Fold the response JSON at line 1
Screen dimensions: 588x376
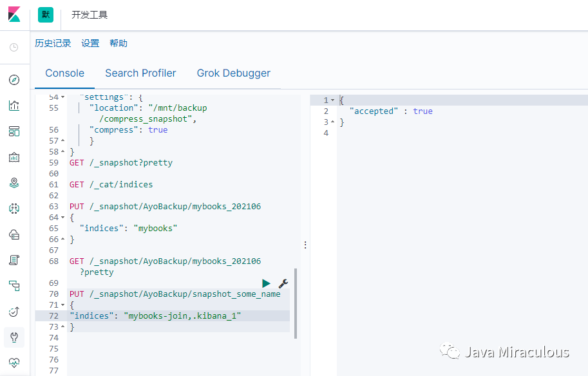(332, 100)
